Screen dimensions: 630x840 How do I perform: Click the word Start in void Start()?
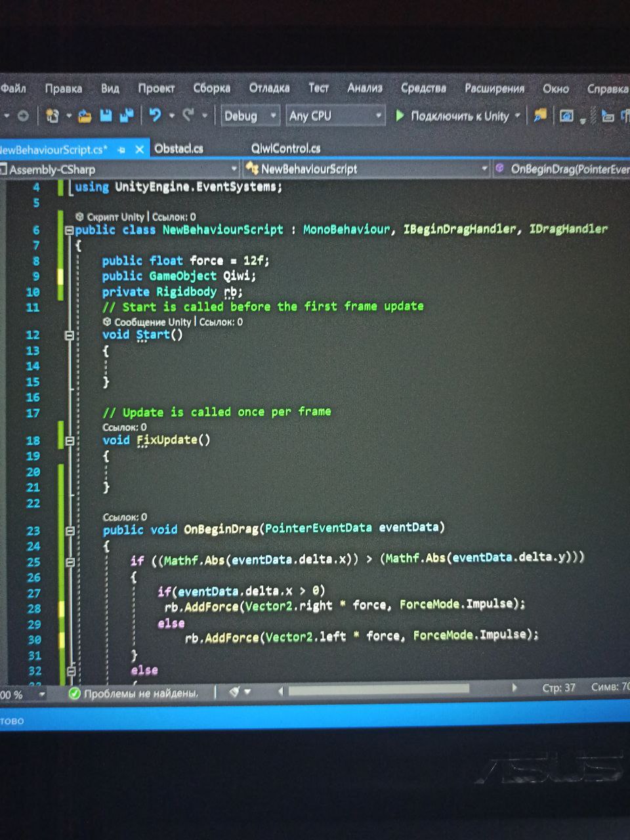coord(153,335)
